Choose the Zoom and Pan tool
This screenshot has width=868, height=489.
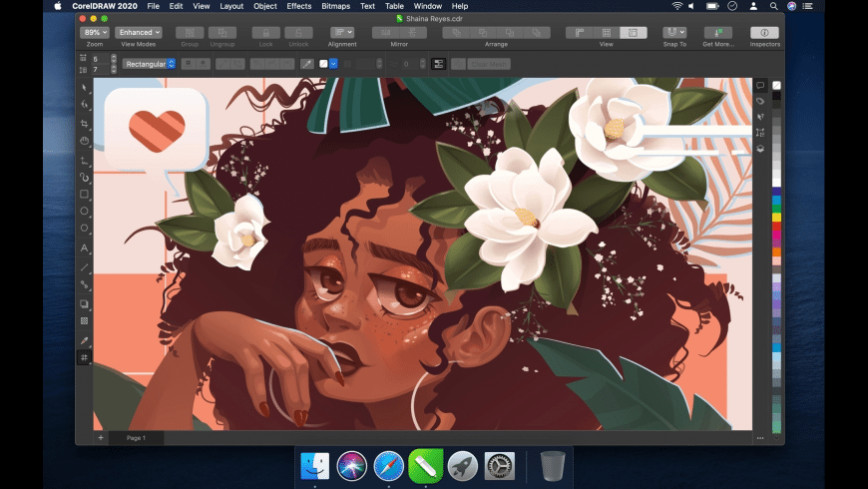(x=84, y=142)
